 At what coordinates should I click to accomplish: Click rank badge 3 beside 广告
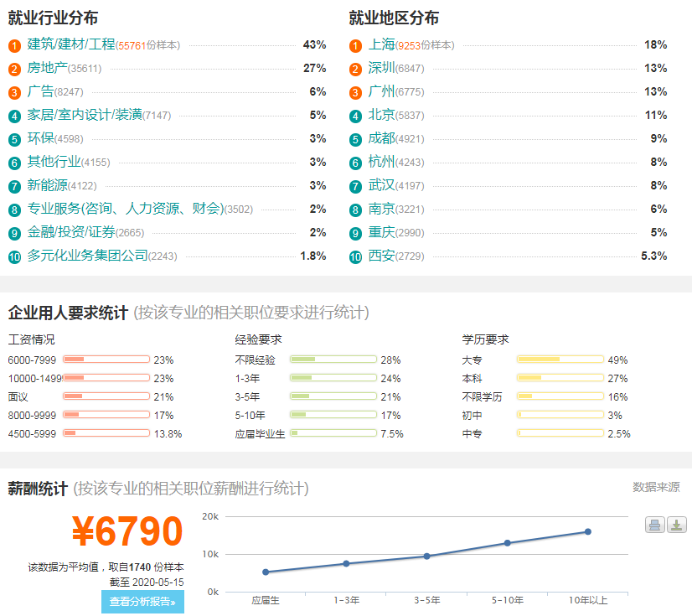pos(14,92)
